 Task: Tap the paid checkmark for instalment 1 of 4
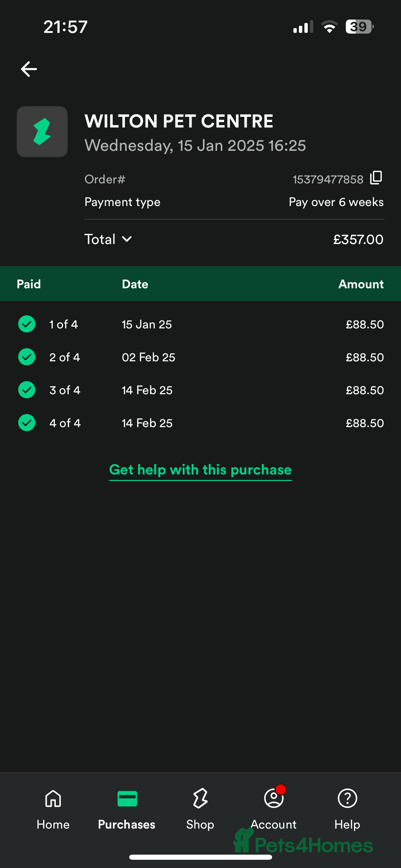pyautogui.click(x=27, y=324)
